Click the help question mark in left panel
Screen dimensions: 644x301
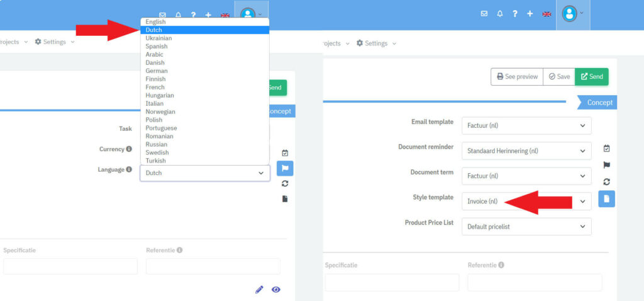coord(193,15)
